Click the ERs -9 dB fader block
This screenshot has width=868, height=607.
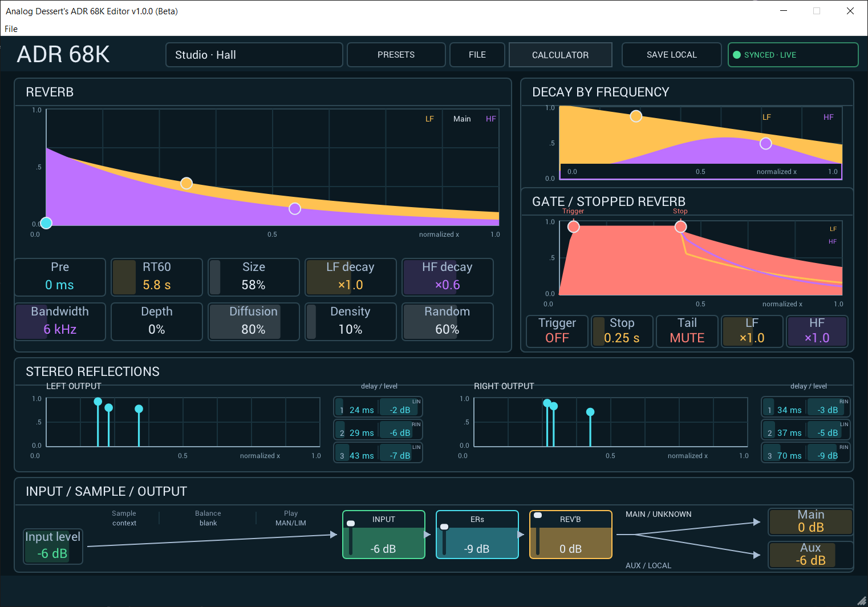(x=477, y=535)
